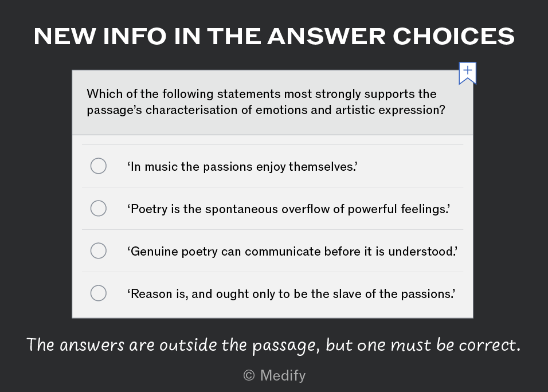
Task: Click answer text 'In music the passions enjoy themselves.'
Action: [x=242, y=167]
